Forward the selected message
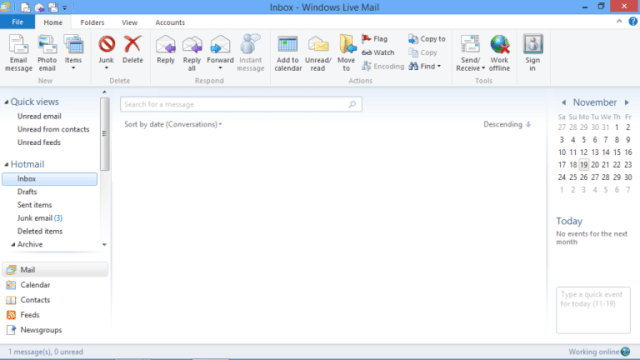Image resolution: width=640 pixels, height=360 pixels. tap(220, 49)
